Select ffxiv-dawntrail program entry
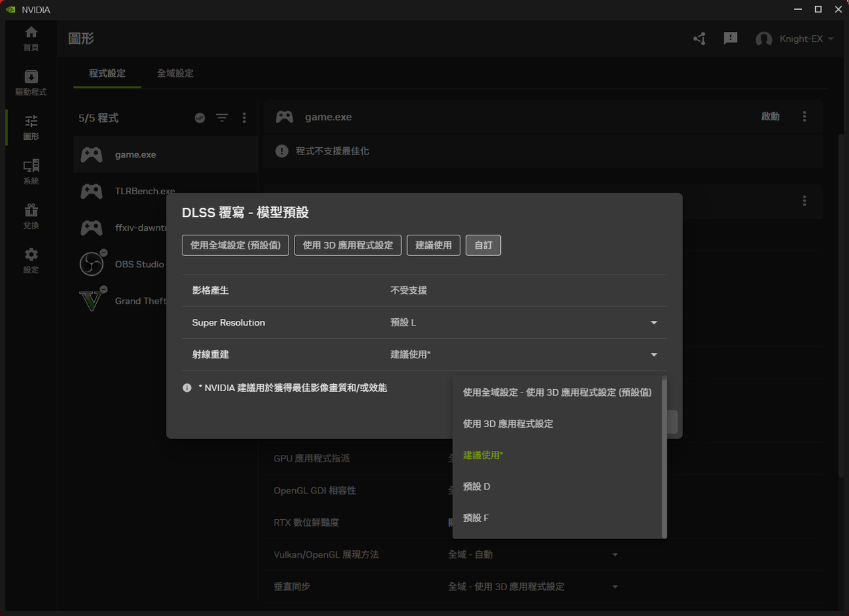Image resolution: width=849 pixels, height=616 pixels. pyautogui.click(x=119, y=227)
